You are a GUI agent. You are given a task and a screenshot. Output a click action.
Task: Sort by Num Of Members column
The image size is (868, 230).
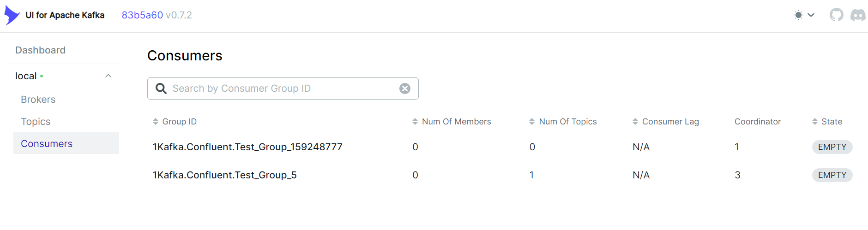[x=452, y=122]
